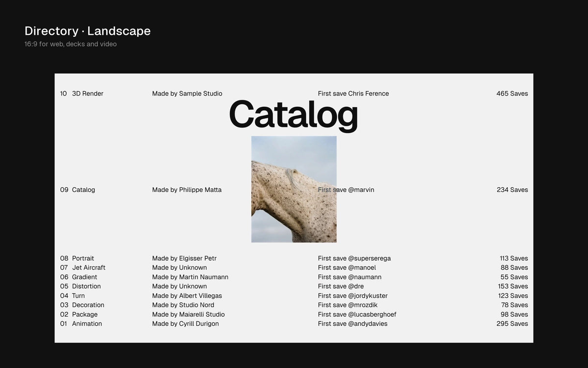Click Made by Unknown in Jet Aircraft row
The image size is (588, 368).
coord(179,268)
